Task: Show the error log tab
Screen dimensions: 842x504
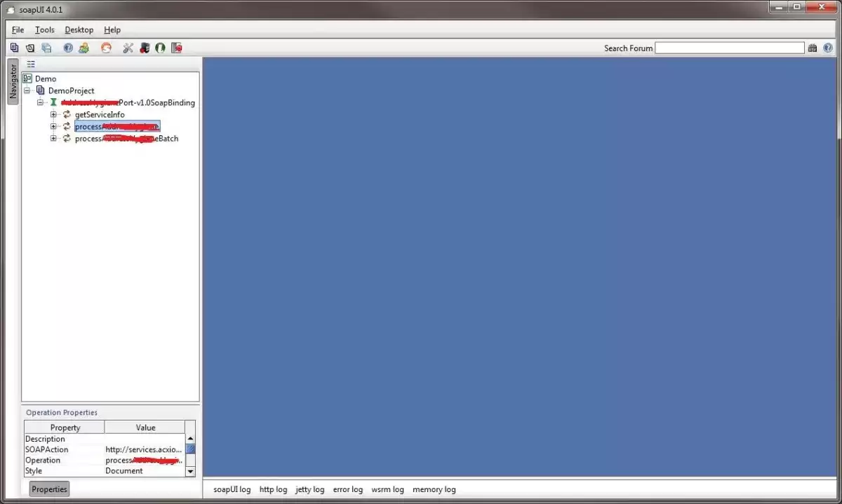Action: click(x=348, y=489)
